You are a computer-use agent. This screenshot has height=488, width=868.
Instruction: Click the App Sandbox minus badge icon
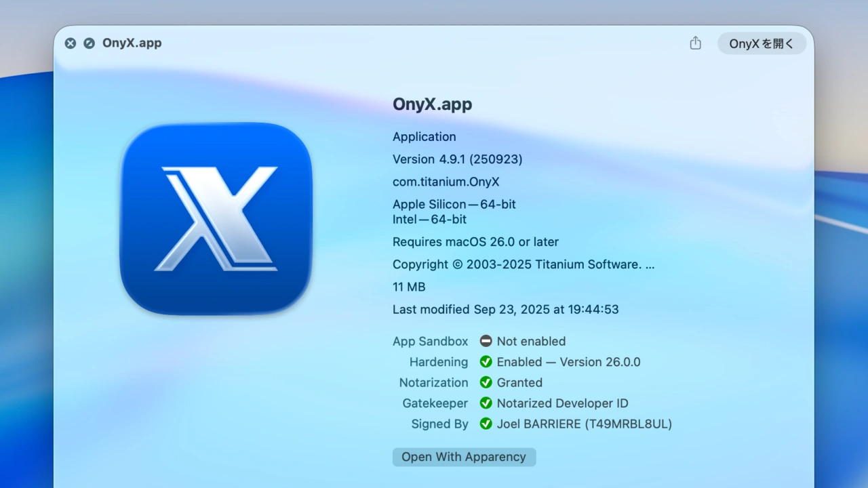486,341
